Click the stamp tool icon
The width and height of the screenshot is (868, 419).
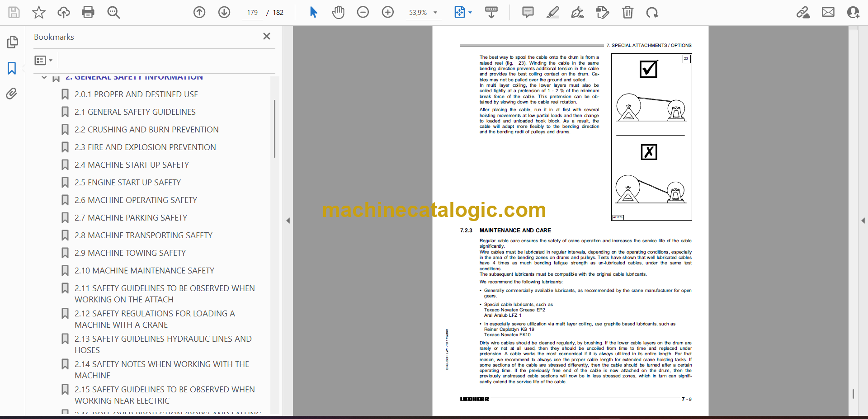[602, 12]
